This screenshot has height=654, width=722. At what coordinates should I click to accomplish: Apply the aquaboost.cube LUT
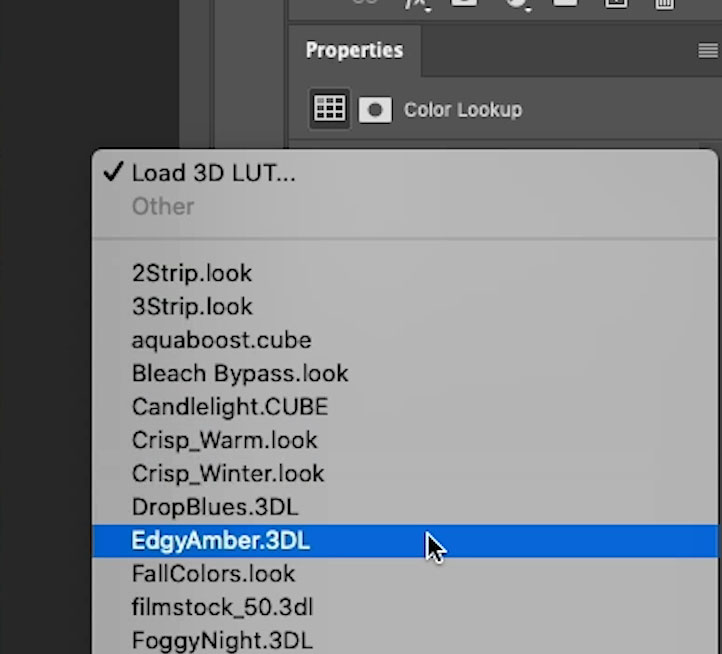[x=221, y=340]
